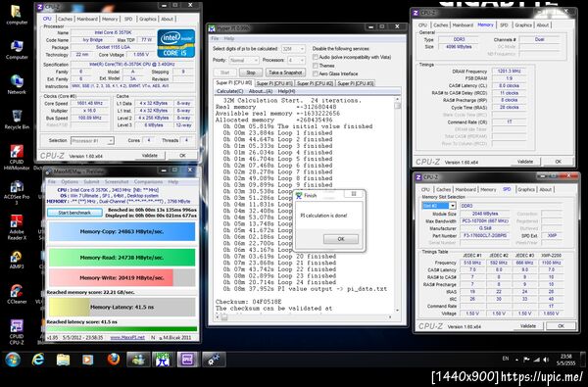Open the Priority dropdown in Hyper PI
Image resolution: width=588 pixels, height=387 pixels.
tap(244, 60)
